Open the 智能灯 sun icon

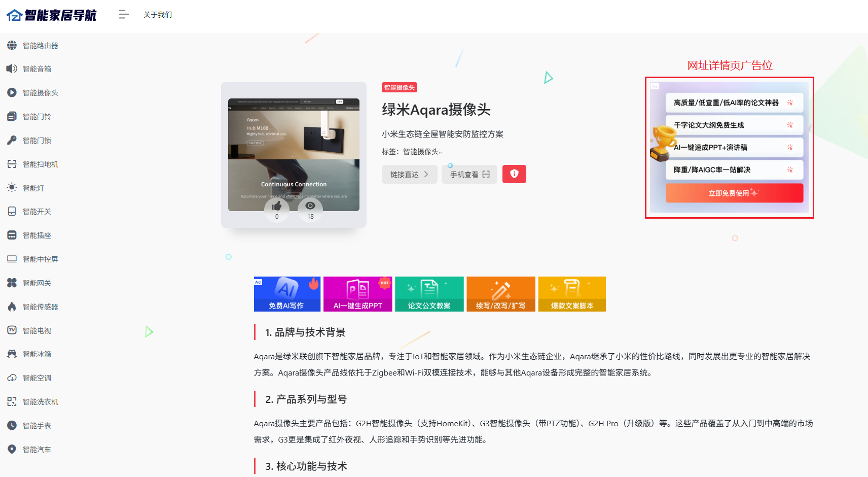pos(12,188)
